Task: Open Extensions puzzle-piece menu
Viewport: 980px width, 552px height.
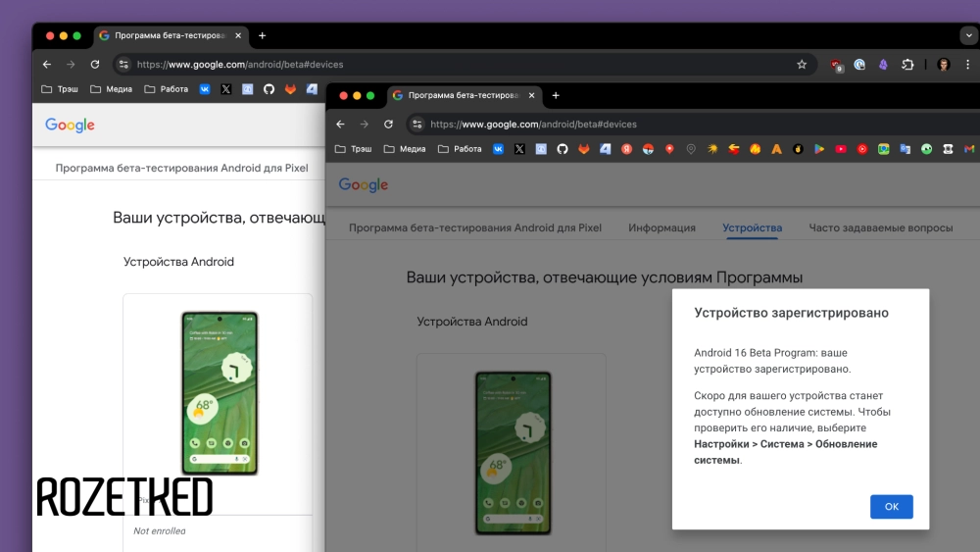Action: click(907, 65)
